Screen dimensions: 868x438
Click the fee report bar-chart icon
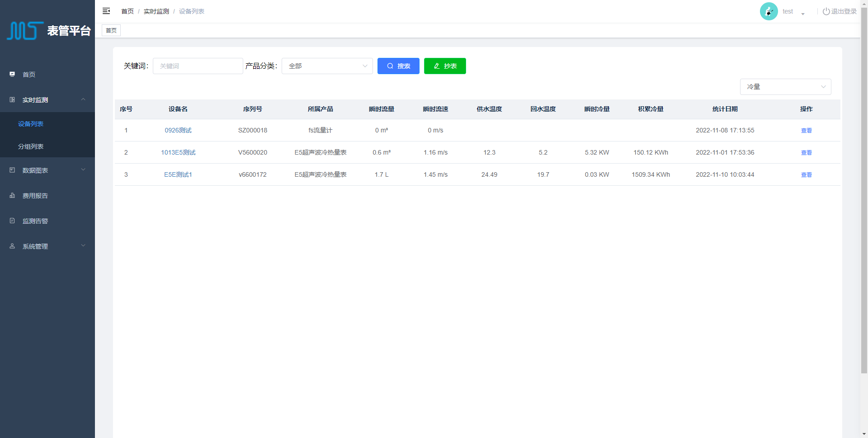click(12, 196)
